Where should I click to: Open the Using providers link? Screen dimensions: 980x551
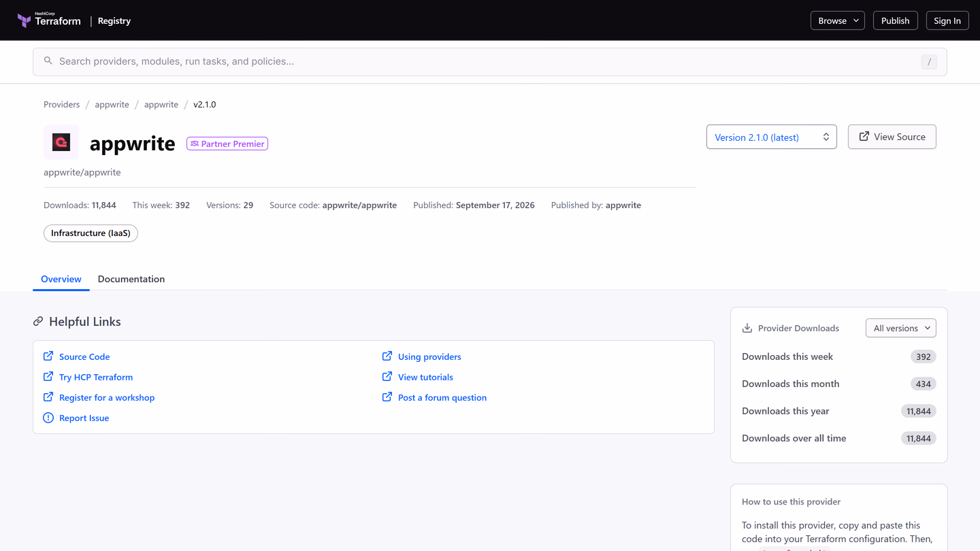(429, 356)
